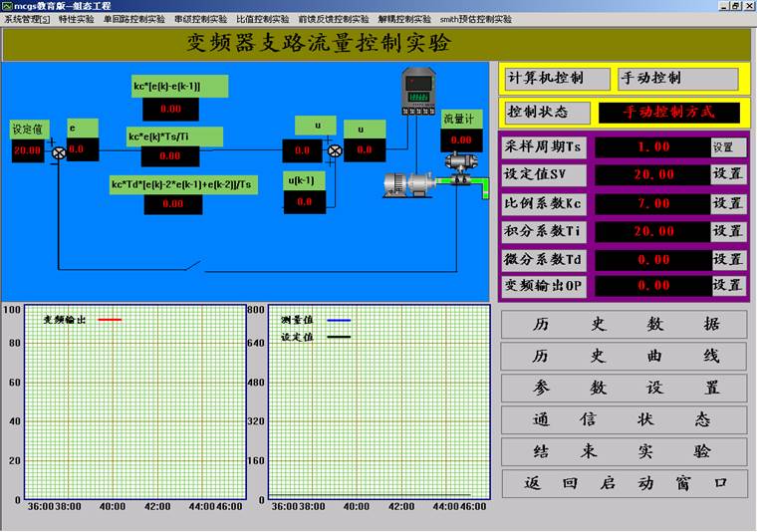Click the 历史曲线 button

click(624, 356)
